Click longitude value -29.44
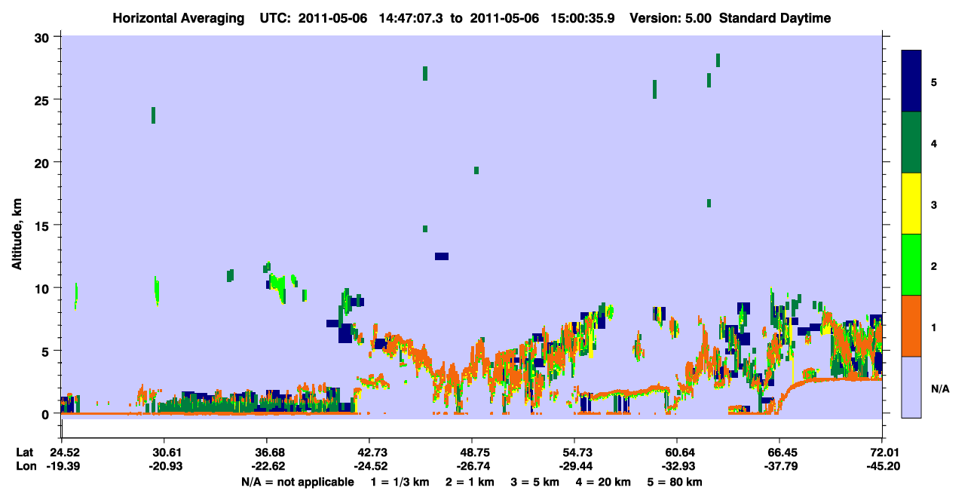The width and height of the screenshot is (980, 503). 574,467
